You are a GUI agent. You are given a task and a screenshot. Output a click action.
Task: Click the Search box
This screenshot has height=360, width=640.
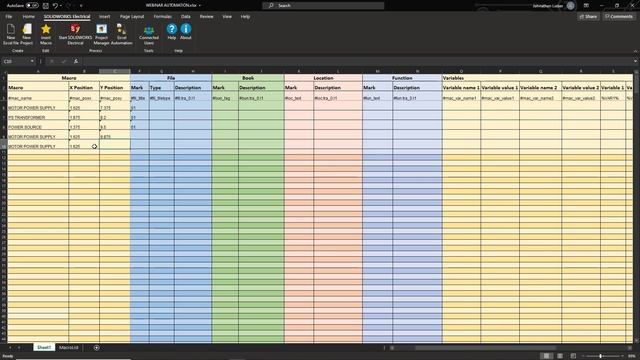click(323, 6)
